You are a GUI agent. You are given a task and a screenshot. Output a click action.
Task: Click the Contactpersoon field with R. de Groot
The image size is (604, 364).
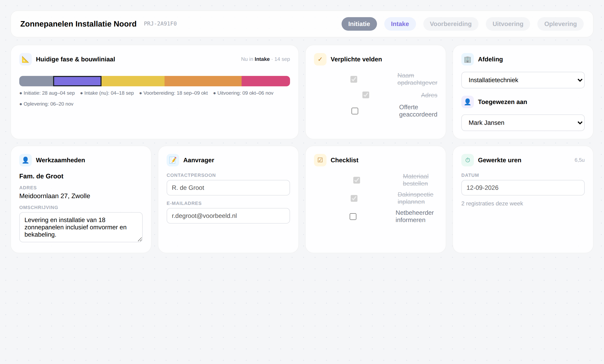[x=228, y=188]
